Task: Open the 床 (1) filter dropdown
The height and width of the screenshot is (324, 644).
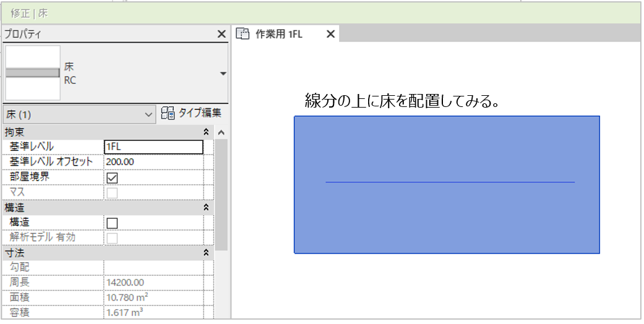Action: pos(79,114)
